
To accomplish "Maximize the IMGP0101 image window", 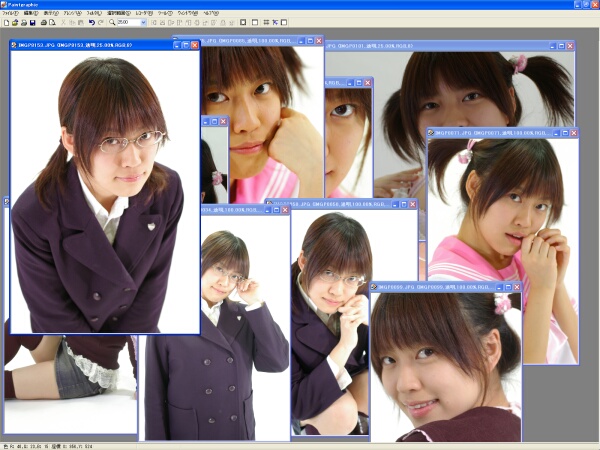I will (x=561, y=46).
